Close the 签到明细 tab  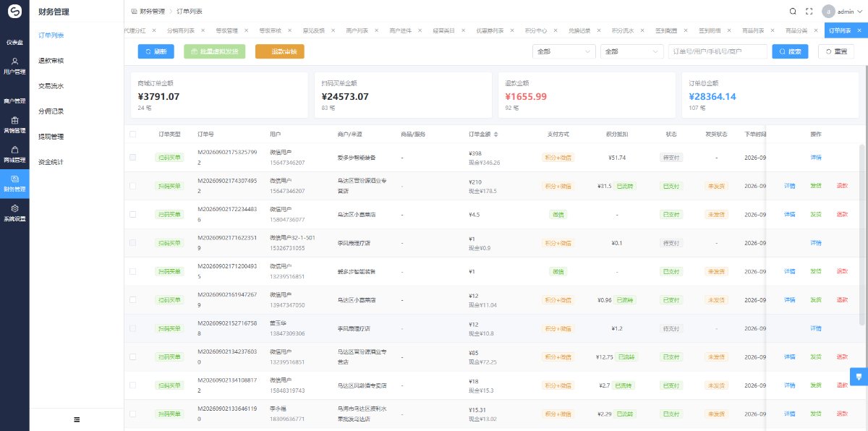tap(728, 31)
